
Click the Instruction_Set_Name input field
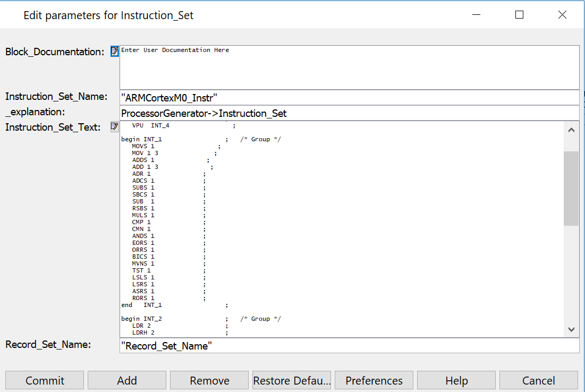tap(349, 98)
